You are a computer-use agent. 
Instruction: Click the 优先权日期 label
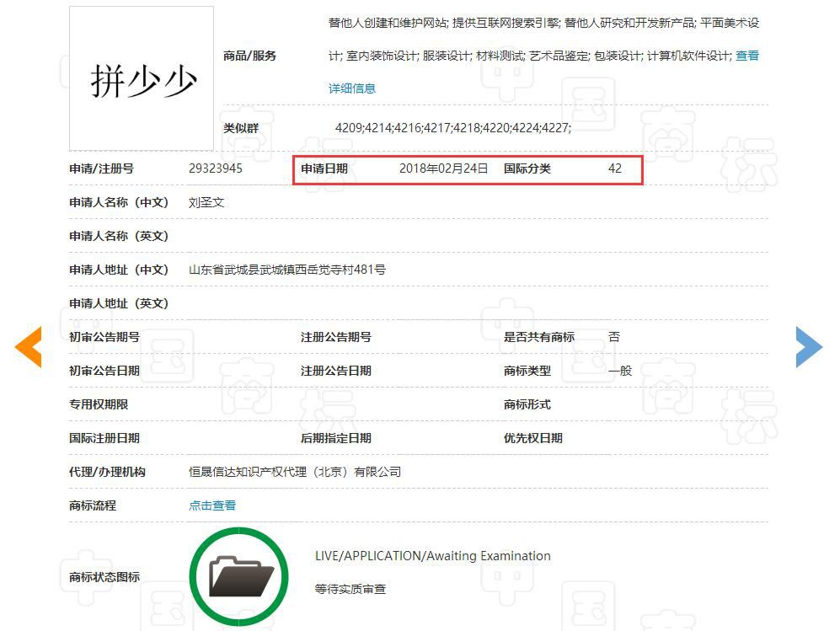tap(533, 438)
